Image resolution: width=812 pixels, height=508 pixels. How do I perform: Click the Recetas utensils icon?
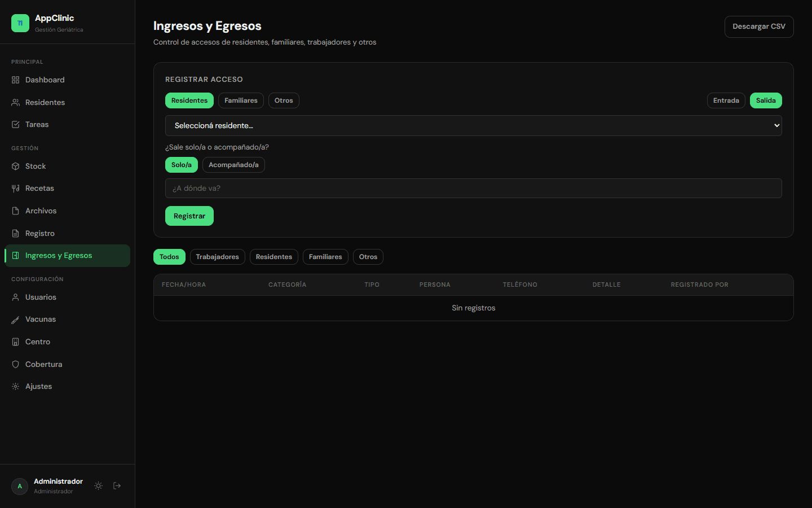pyautogui.click(x=16, y=189)
